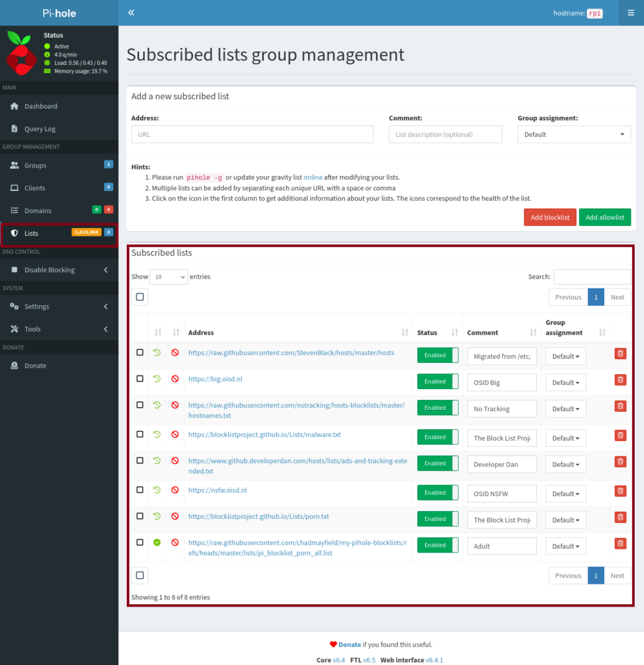Click the Pi-hole raspberry logo in sidebar

coord(21,53)
